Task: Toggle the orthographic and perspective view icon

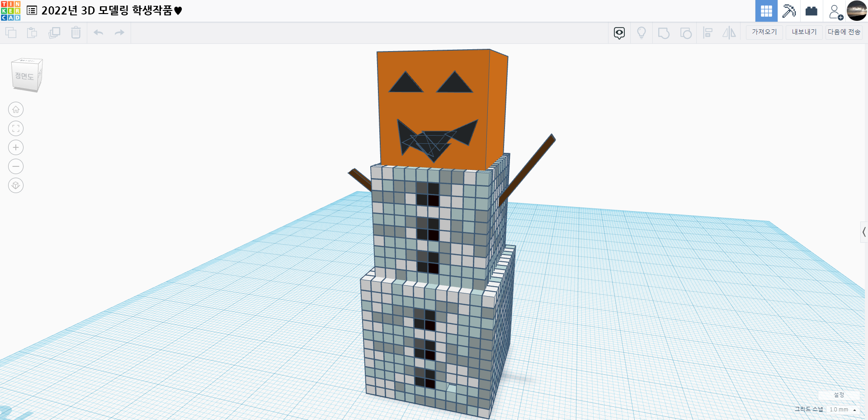Action: [16, 185]
